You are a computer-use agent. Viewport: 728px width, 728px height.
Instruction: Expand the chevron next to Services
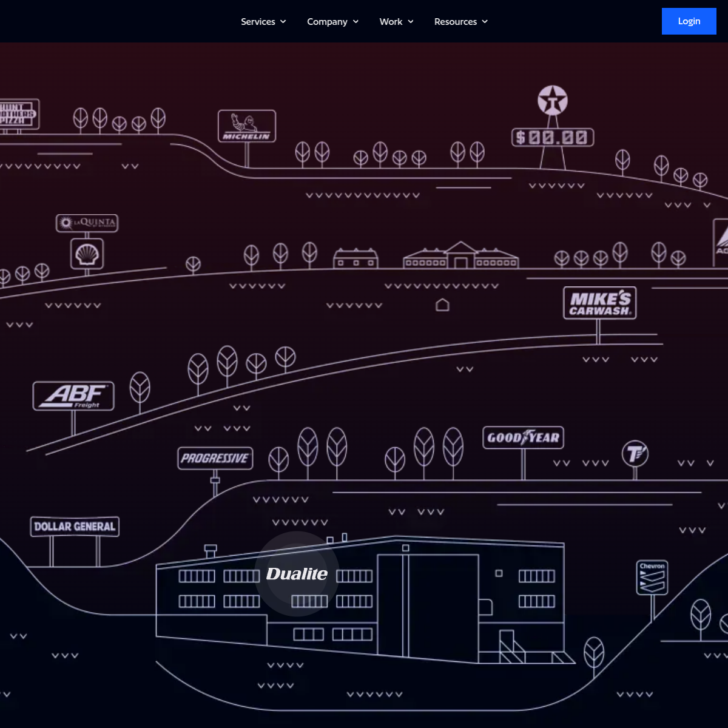click(x=283, y=21)
